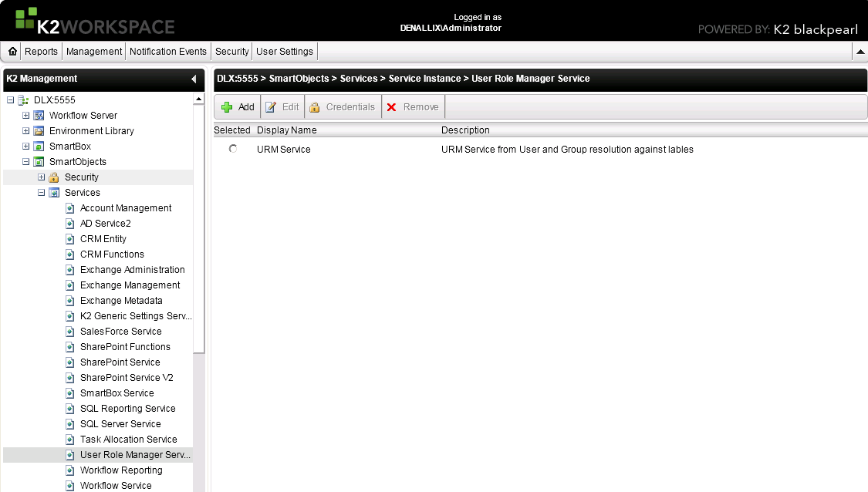Click the Exchange Management service icon

coord(69,285)
